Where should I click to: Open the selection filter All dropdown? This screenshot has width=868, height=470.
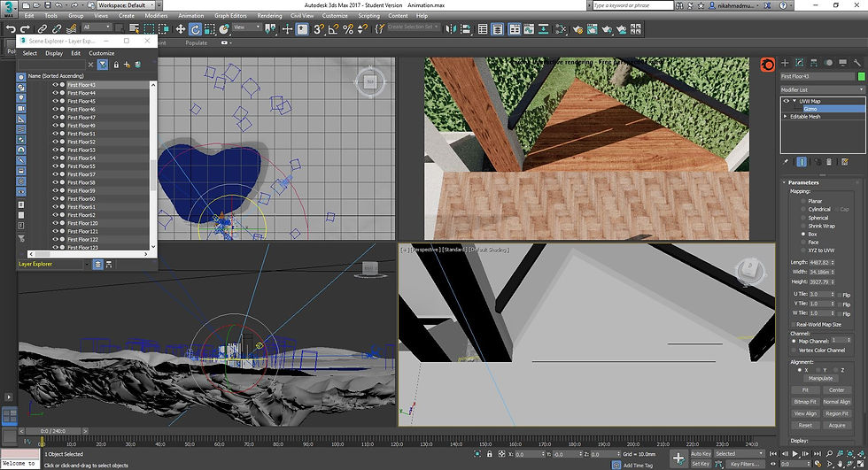tap(97, 27)
